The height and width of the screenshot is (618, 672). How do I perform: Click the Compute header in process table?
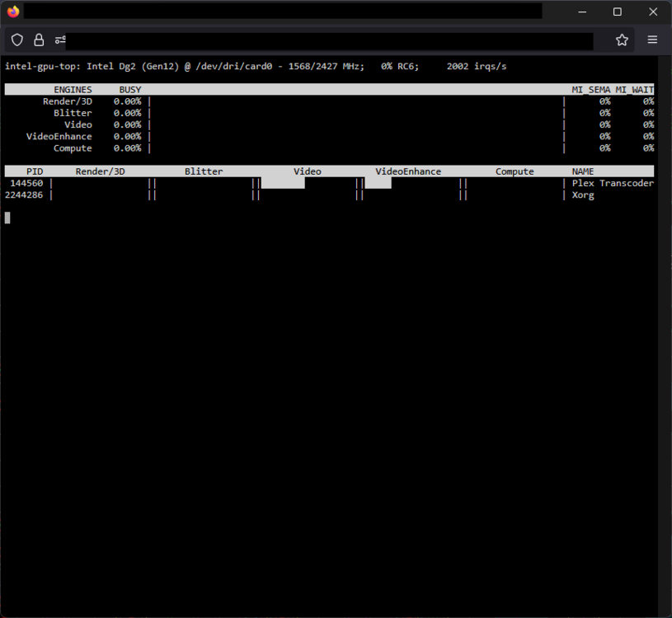pyautogui.click(x=515, y=171)
